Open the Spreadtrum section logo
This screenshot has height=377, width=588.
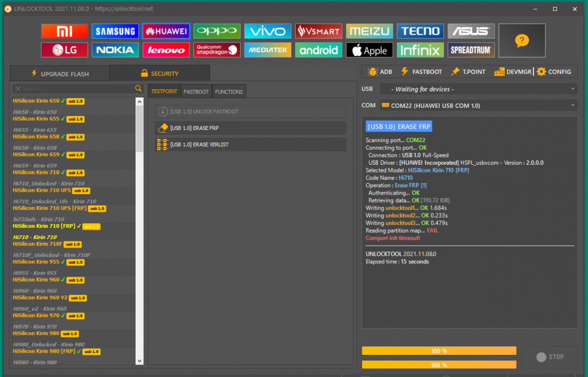471,50
